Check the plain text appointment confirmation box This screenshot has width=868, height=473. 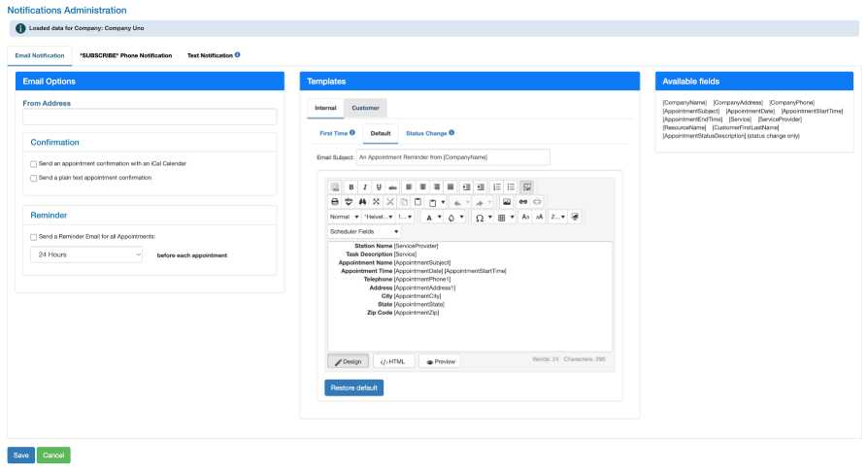[x=33, y=179]
